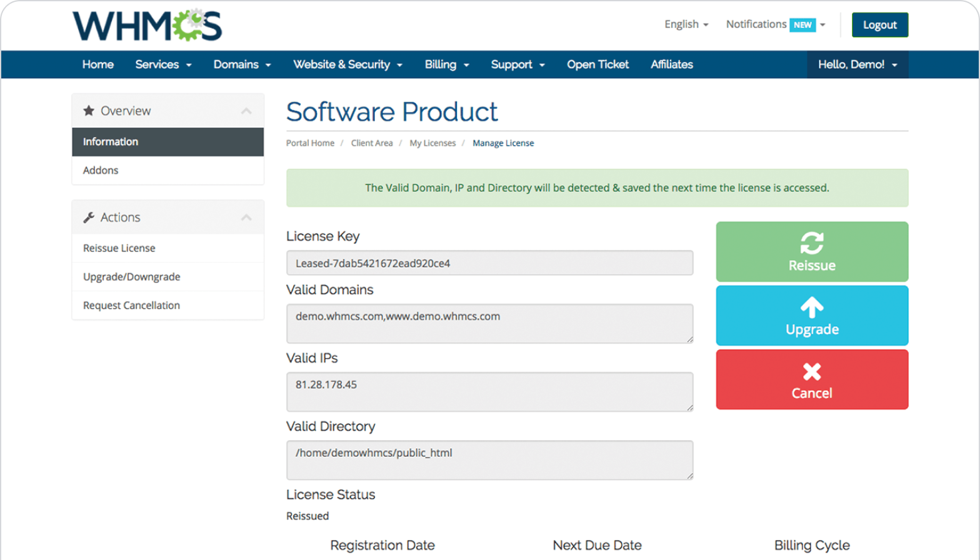Follow the Client Area breadcrumb

point(372,143)
